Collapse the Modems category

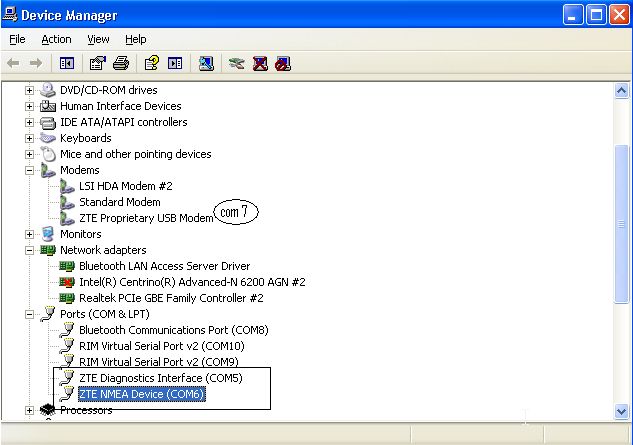pos(29,170)
